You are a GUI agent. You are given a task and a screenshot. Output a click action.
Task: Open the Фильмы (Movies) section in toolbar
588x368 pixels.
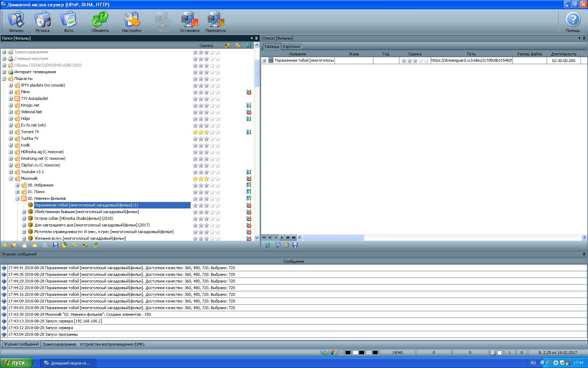point(16,22)
